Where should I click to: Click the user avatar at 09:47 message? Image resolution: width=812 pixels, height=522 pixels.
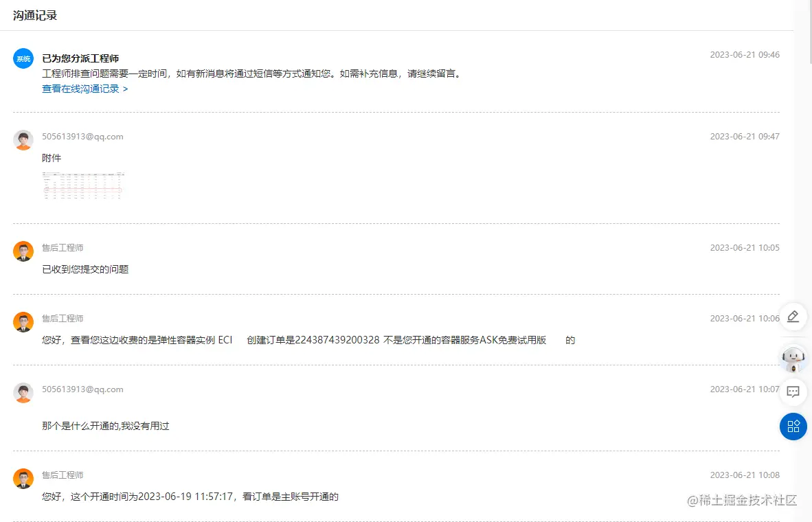pyautogui.click(x=23, y=140)
